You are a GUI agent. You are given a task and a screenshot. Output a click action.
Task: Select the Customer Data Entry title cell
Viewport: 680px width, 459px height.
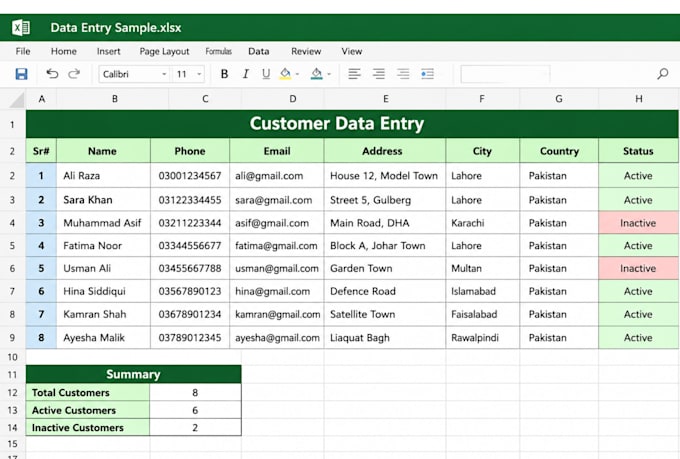coord(352,124)
